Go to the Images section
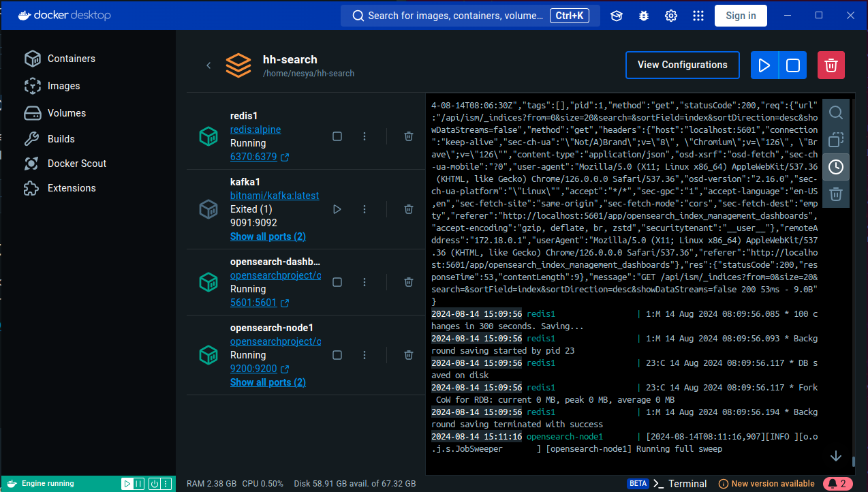This screenshot has height=492, width=868. pos(63,86)
